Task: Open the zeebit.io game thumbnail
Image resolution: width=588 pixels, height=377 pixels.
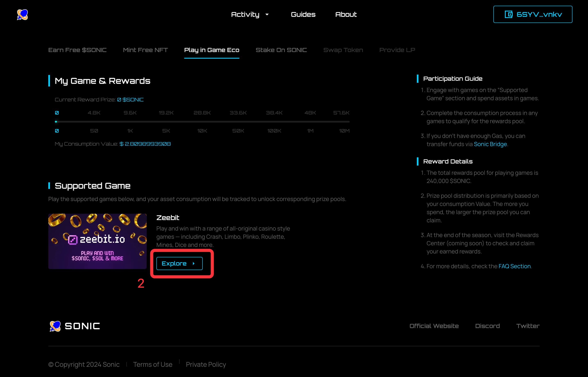Action: (x=97, y=241)
